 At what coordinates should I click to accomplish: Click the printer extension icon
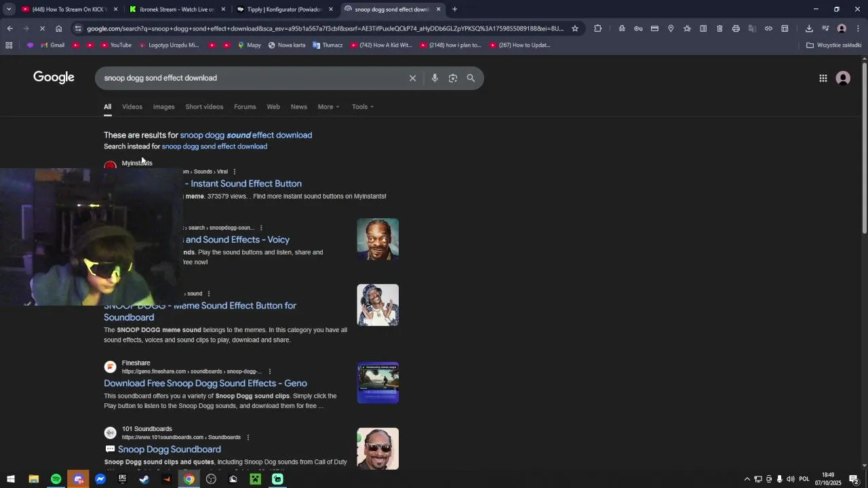pos(736,28)
